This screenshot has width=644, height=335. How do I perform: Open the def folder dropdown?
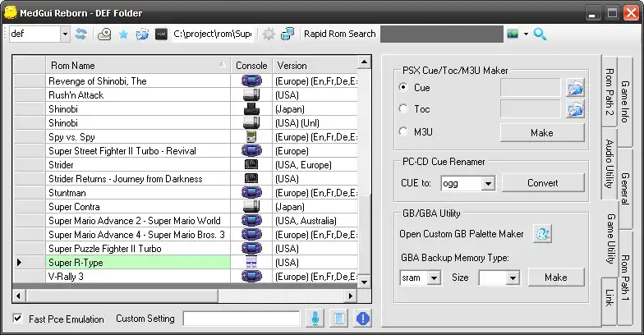pyautogui.click(x=65, y=34)
